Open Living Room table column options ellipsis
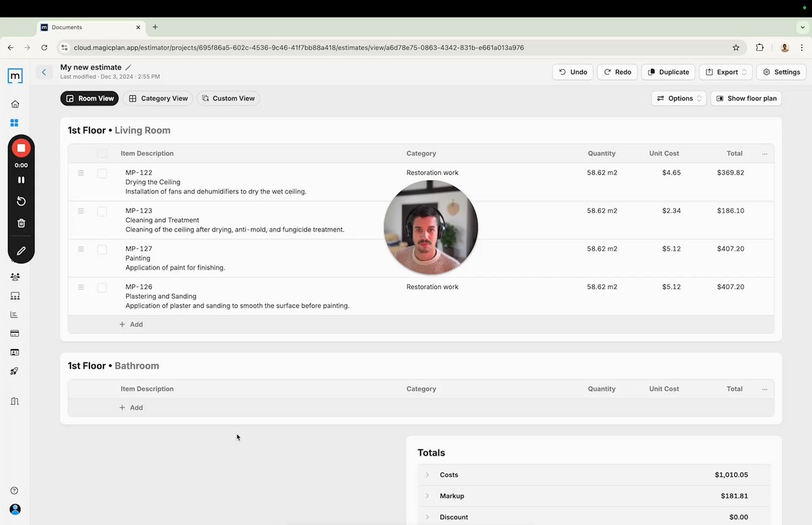Image resolution: width=812 pixels, height=525 pixels. click(x=764, y=154)
